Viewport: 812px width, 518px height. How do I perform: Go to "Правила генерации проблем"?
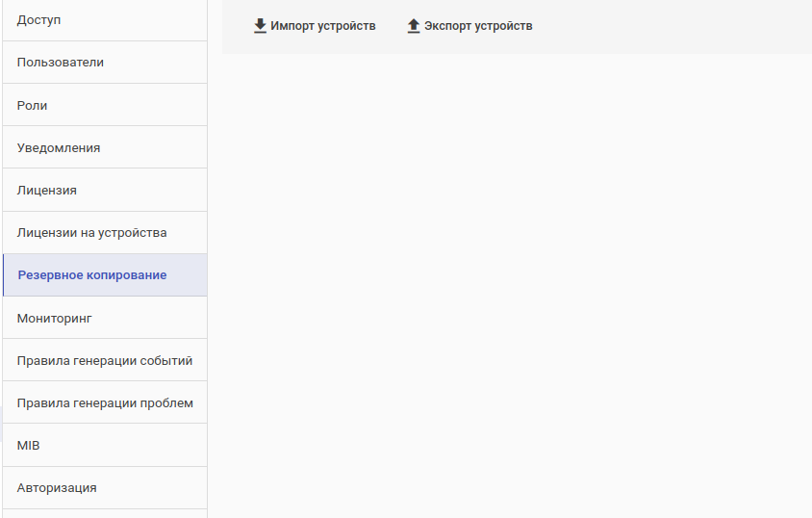click(x=104, y=402)
